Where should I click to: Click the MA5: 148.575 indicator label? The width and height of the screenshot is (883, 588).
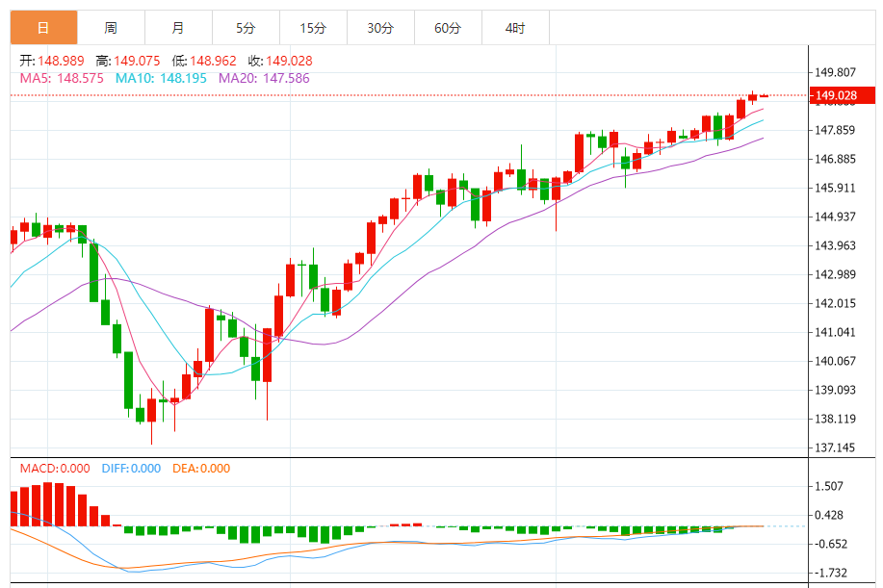click(x=62, y=78)
